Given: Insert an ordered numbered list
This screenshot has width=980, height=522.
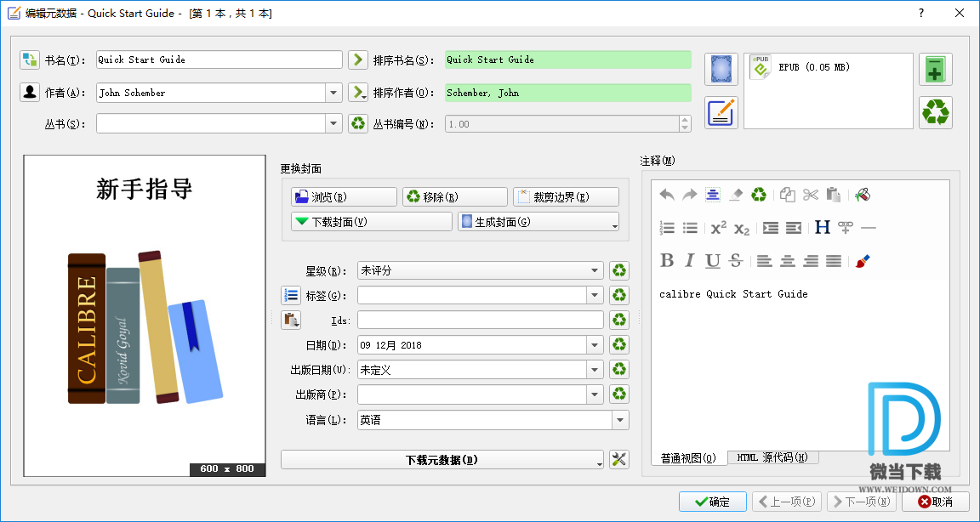Looking at the screenshot, I should click(x=667, y=228).
